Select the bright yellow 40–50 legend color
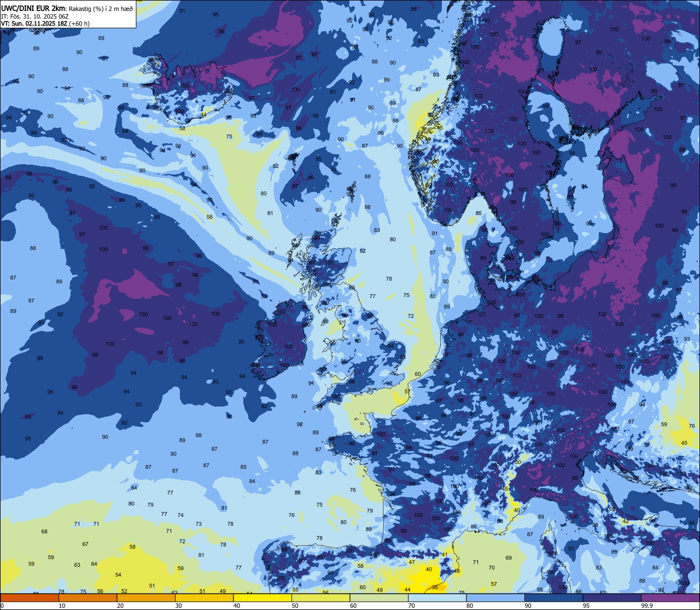The image size is (700, 610). 262,598
